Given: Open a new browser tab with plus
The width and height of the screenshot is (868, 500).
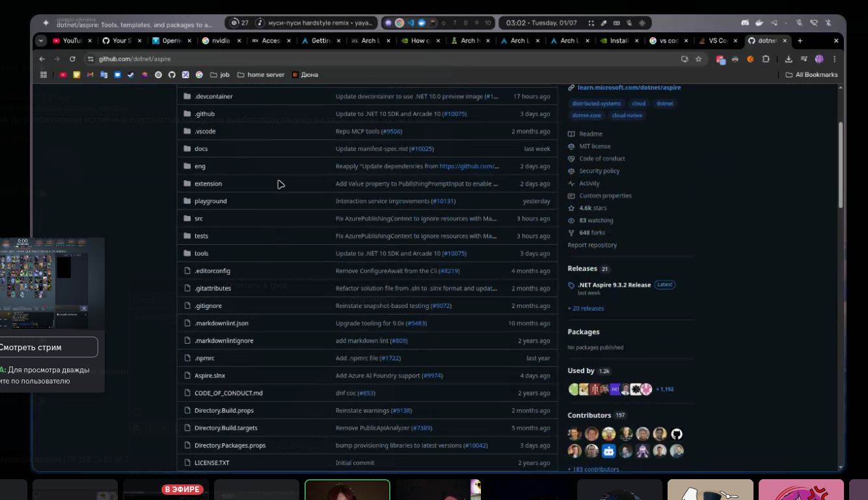Looking at the screenshot, I should point(800,40).
